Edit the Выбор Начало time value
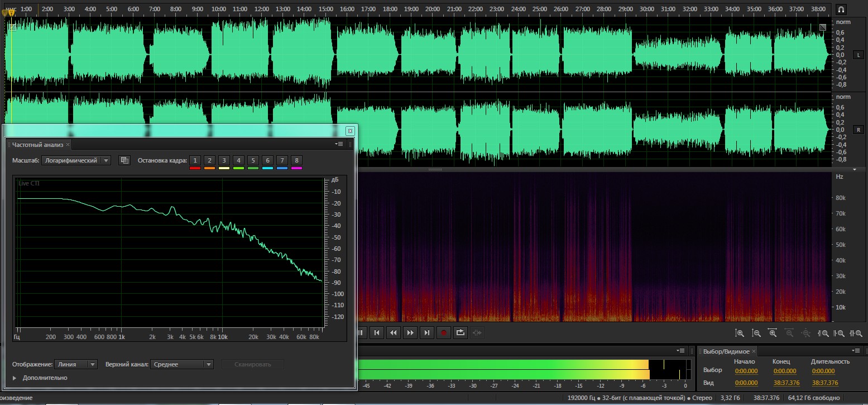This screenshot has width=868, height=405. coord(746,371)
